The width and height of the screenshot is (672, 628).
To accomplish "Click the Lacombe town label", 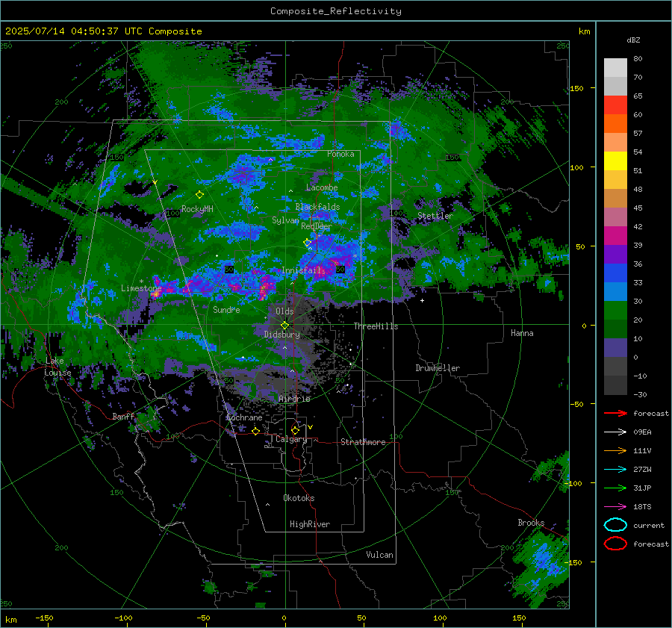I will [322, 187].
